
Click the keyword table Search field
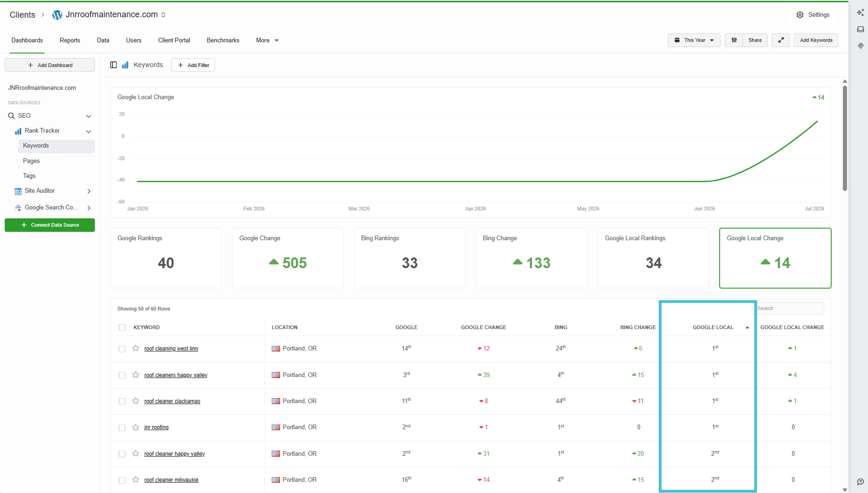pyautogui.click(x=790, y=308)
